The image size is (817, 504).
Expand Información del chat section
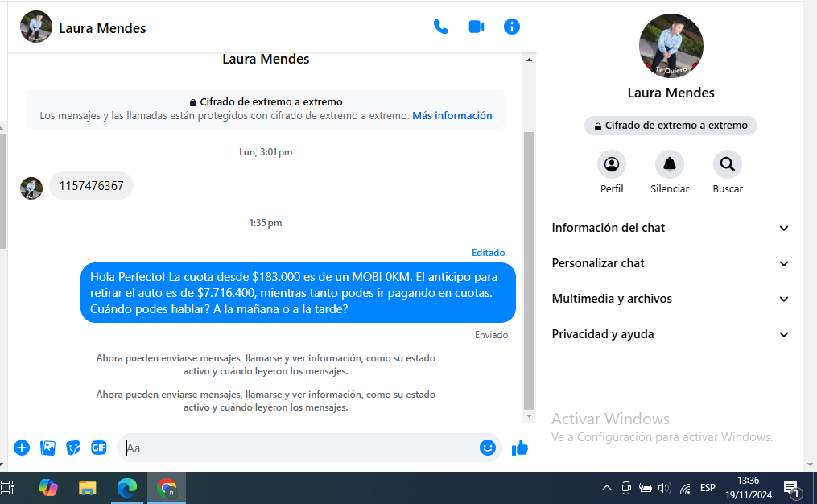point(670,228)
